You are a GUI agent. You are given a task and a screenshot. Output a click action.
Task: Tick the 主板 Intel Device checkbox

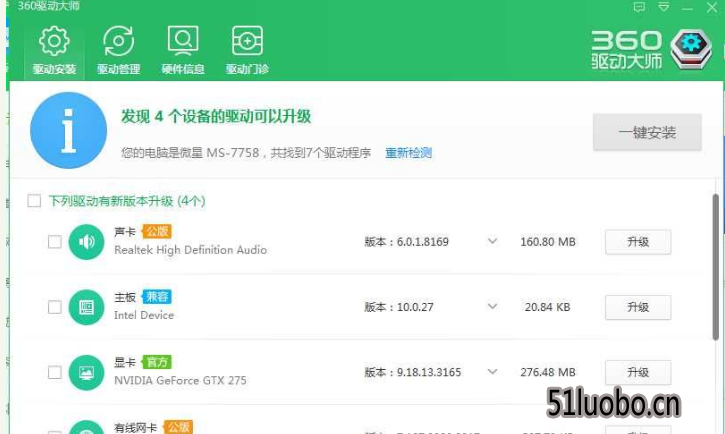(x=55, y=307)
